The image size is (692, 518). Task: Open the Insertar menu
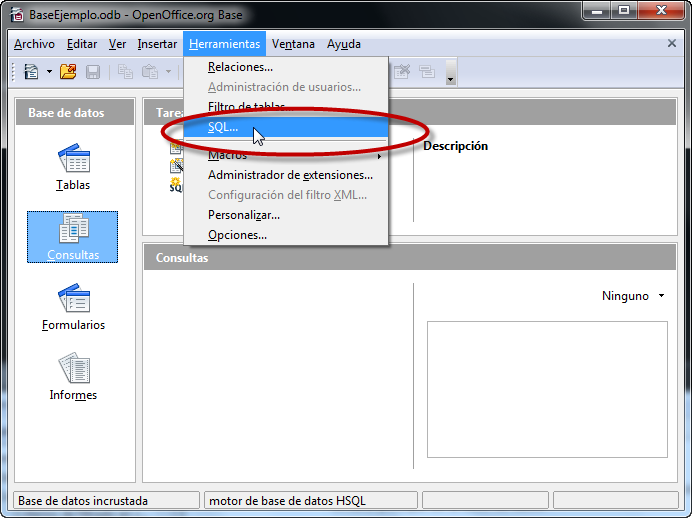click(x=157, y=44)
